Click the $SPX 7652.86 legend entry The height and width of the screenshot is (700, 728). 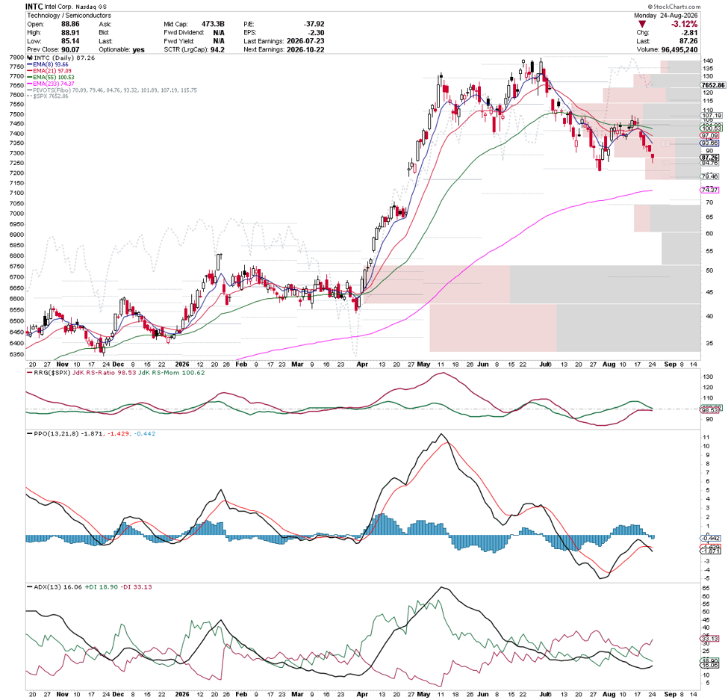[x=48, y=96]
